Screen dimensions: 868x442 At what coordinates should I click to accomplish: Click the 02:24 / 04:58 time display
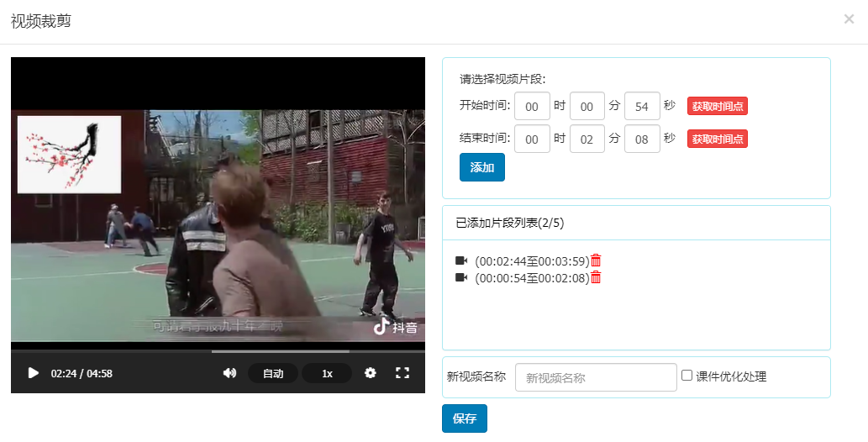pyautogui.click(x=82, y=373)
